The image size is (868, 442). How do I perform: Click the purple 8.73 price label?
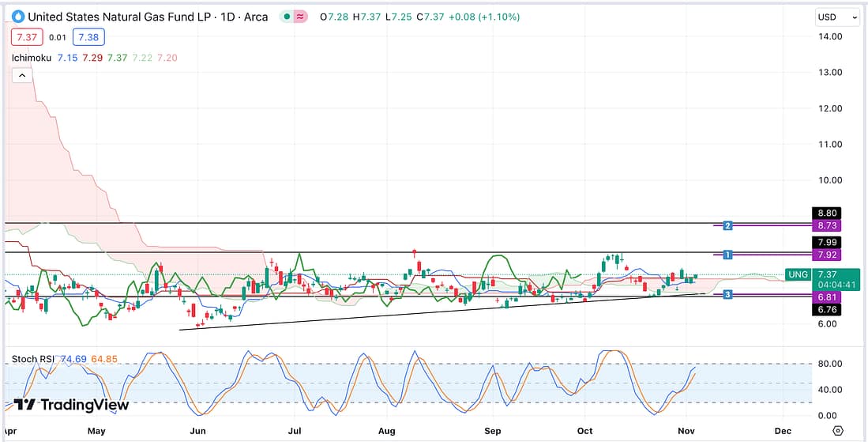(833, 225)
